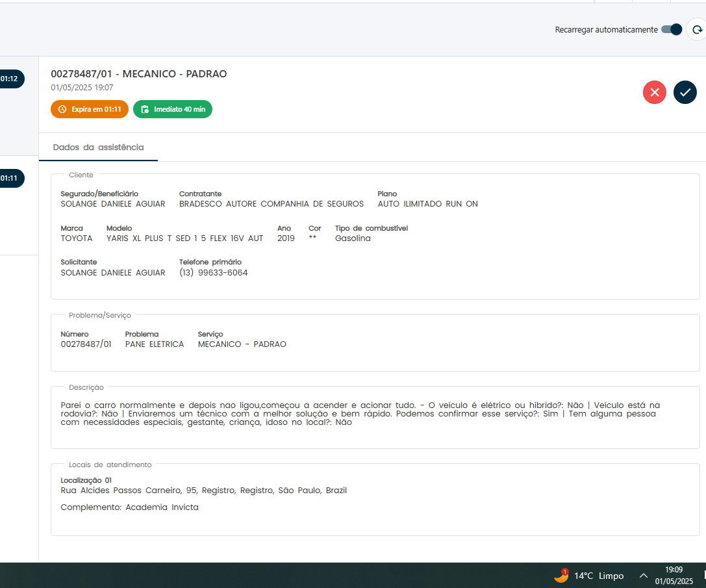Select the 01:12 timer item in the left list

11,79
